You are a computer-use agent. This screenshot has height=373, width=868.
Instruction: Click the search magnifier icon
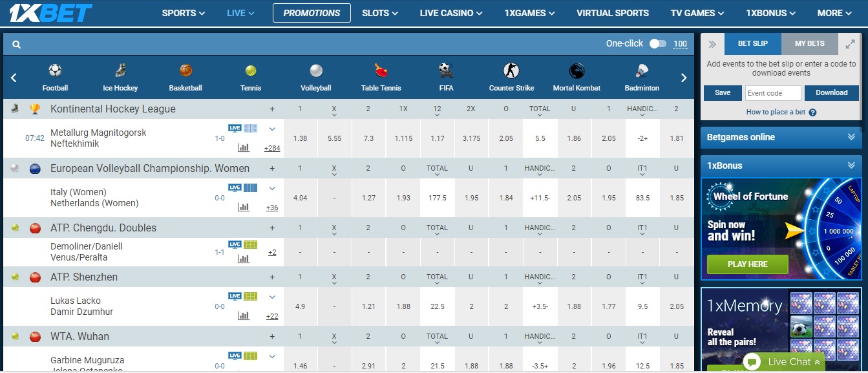tap(16, 45)
